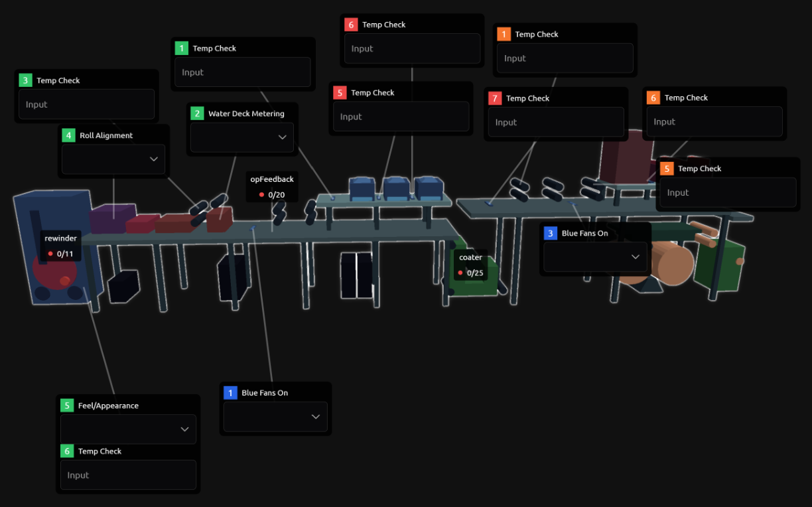Click the red 6 badge on top Temp Check card
This screenshot has height=507, width=812.
[x=350, y=24]
